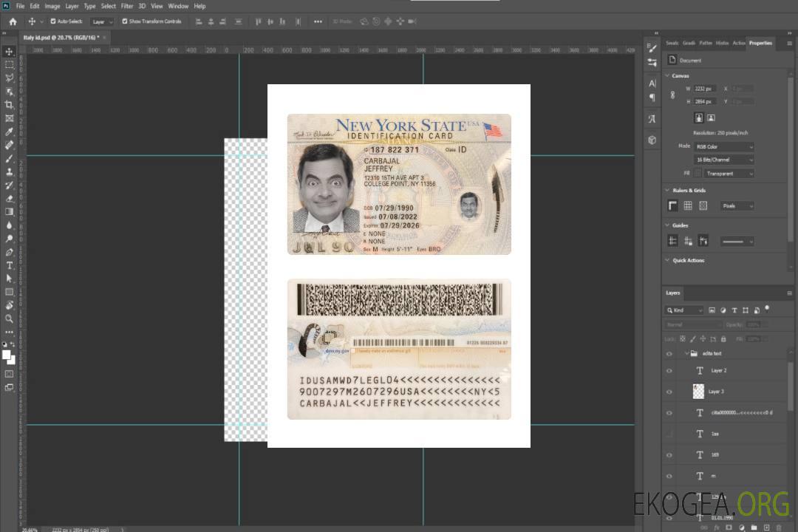Open the guide line style dropdown
Viewport: 798px width, 532px height.
(737, 242)
